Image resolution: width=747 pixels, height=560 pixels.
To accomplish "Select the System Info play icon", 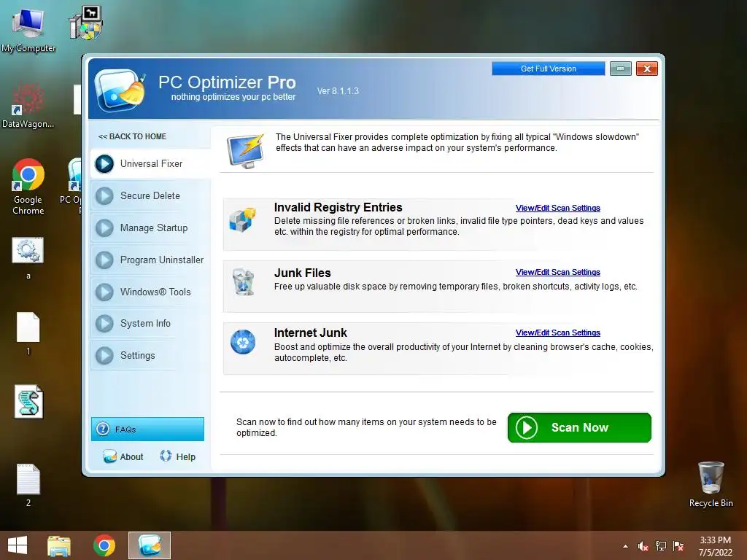I will pos(104,323).
